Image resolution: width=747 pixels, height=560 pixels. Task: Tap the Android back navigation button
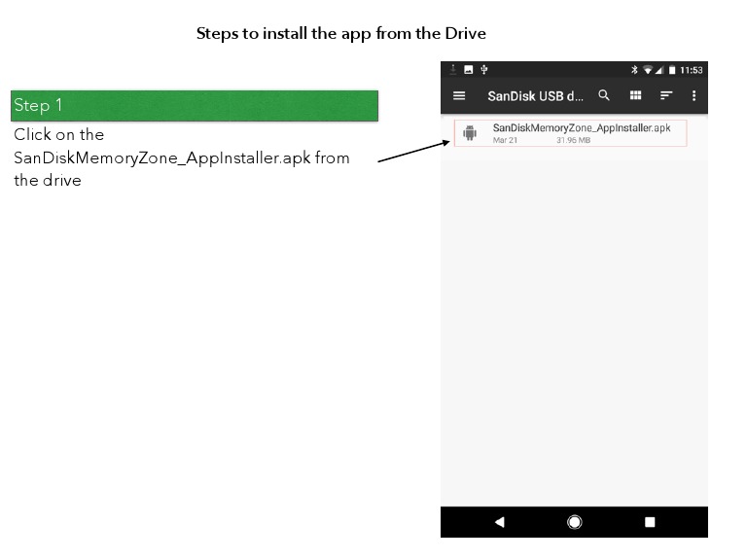[x=499, y=522]
